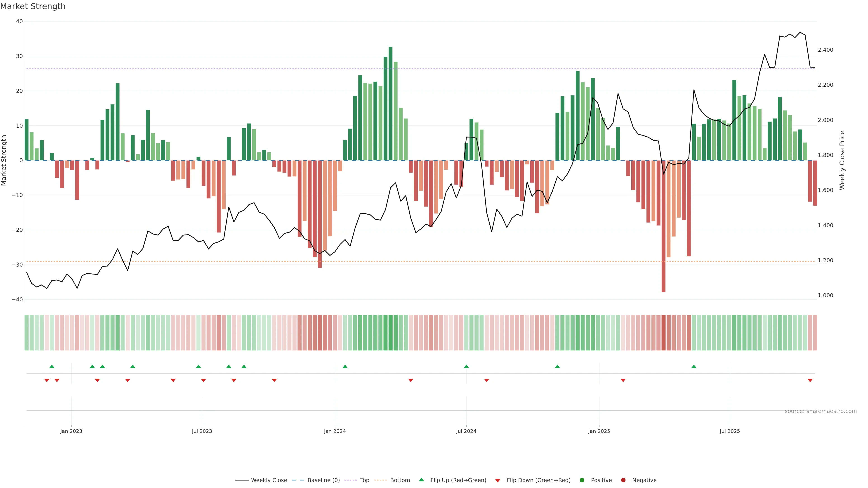Select the Jan 2023 x-axis label

pos(71,431)
